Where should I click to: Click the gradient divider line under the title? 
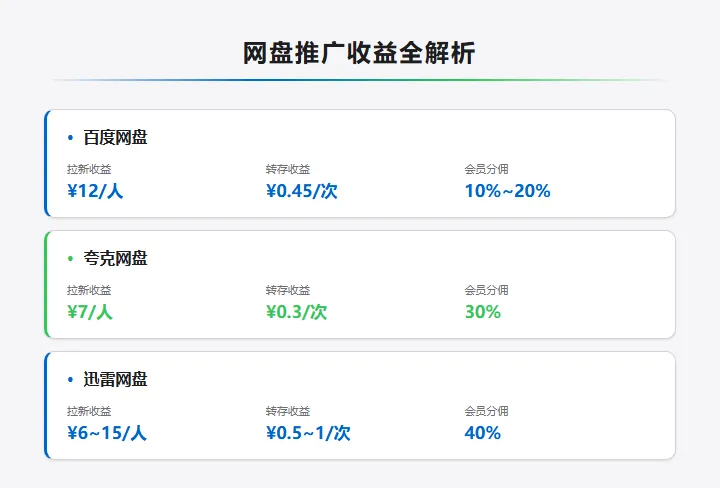pyautogui.click(x=360, y=80)
